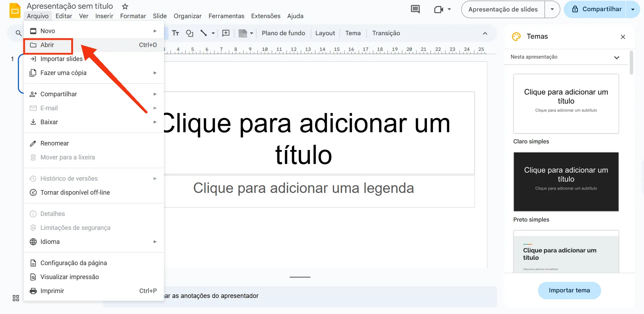Select 'Configuração da página' menu entry
Viewport: 644px width, 314px height.
[74, 263]
